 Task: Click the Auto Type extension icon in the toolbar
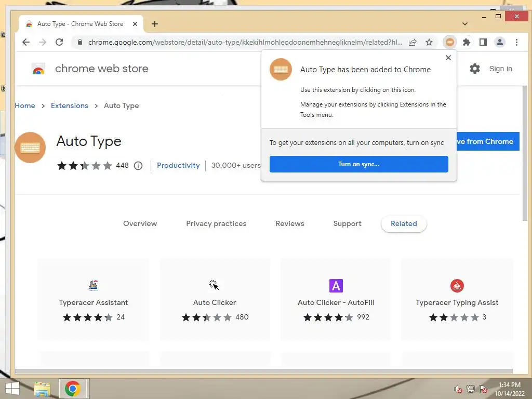click(x=450, y=42)
